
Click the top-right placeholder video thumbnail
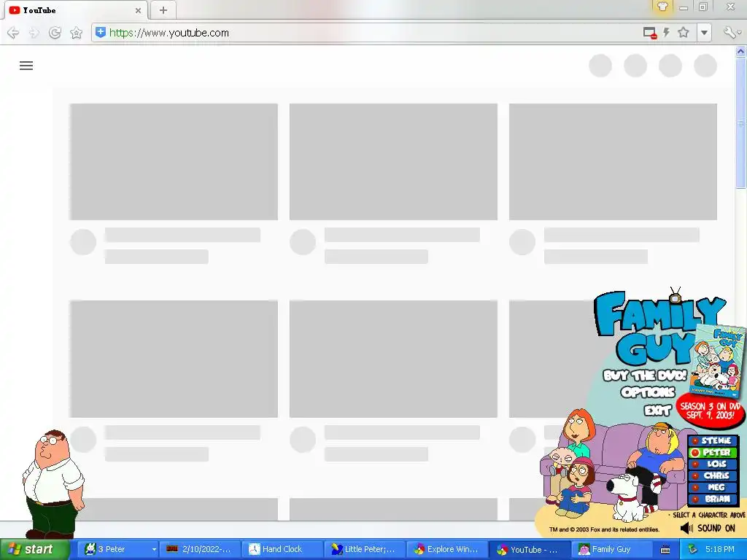[613, 161]
